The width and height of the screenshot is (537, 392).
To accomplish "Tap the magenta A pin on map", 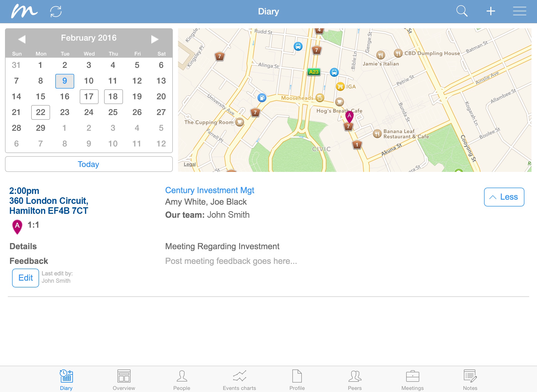I will tap(349, 116).
